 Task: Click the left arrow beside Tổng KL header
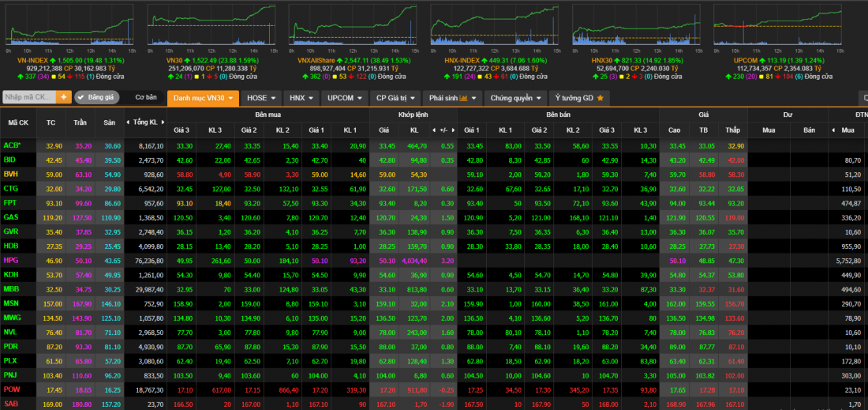[129, 122]
